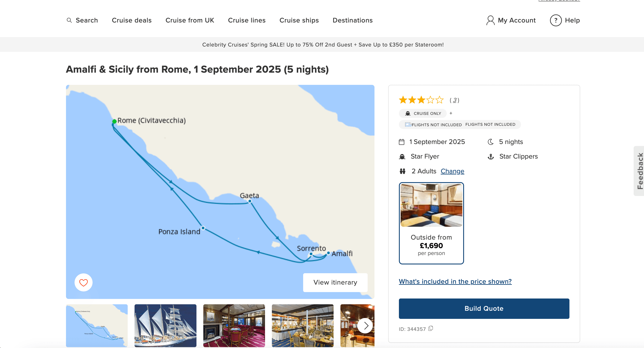This screenshot has height=348, width=644.
Task: Select the sailing ship photo thumbnail
Action: pos(165,326)
